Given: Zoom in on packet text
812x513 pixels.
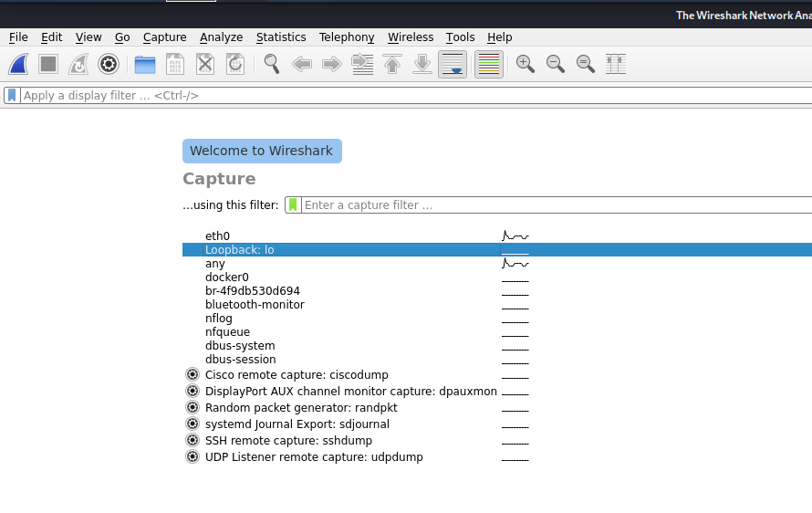Looking at the screenshot, I should (x=525, y=64).
